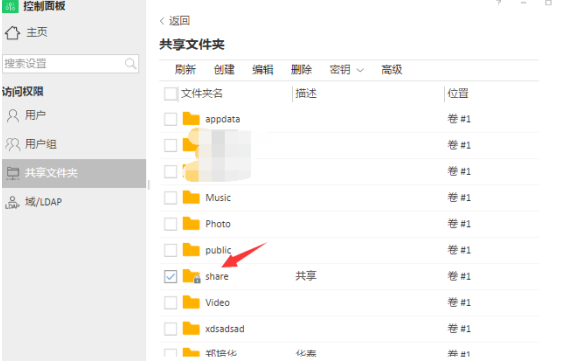Viewport: 567px width, 361px height.
Task: Click the 编辑 edit button
Action: (x=263, y=69)
